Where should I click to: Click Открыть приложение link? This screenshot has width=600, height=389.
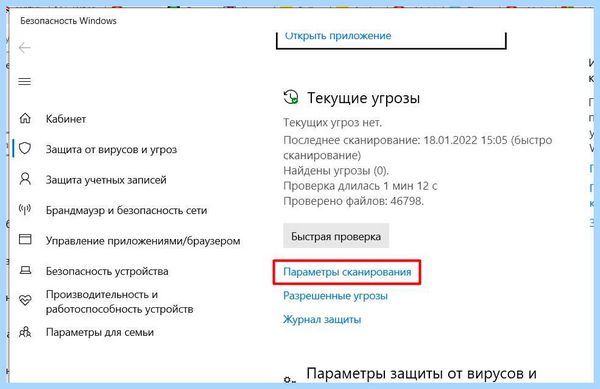[338, 36]
